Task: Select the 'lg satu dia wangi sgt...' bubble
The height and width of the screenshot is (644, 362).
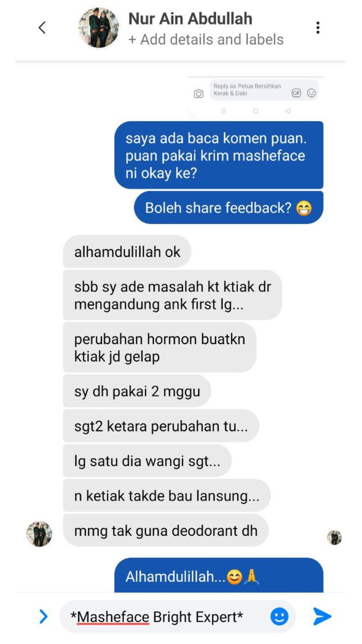Action: tap(147, 461)
